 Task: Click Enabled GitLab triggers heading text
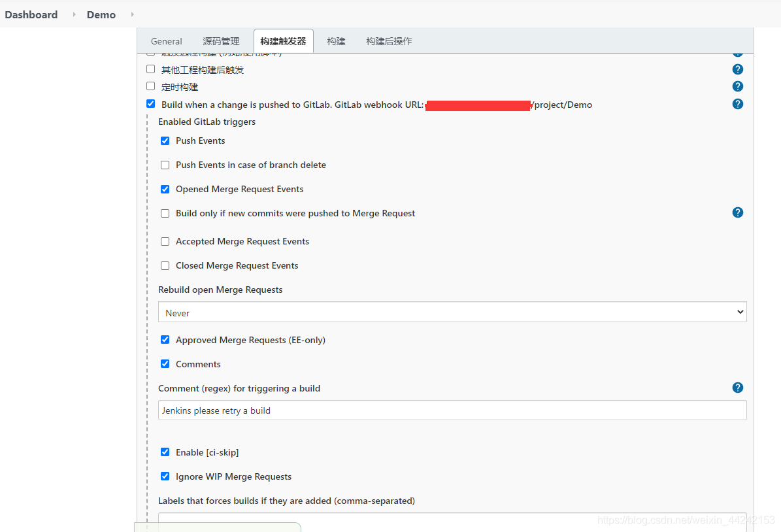pos(207,122)
